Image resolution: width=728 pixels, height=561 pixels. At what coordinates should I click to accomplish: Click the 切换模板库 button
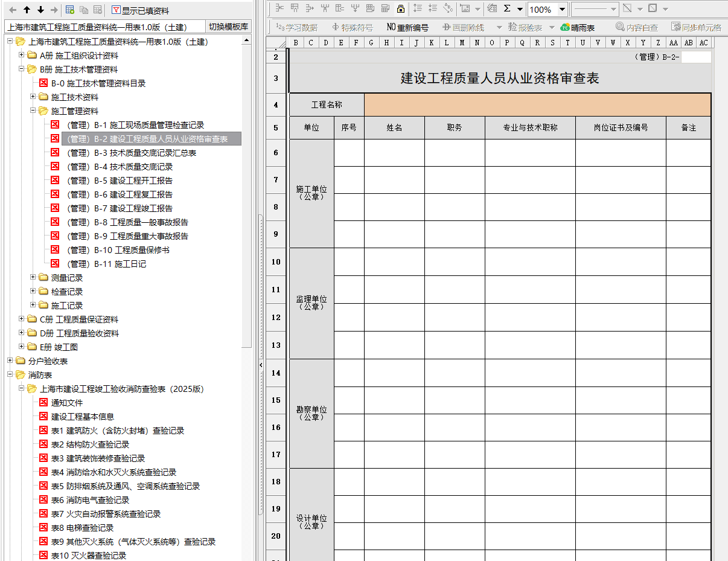tap(228, 27)
